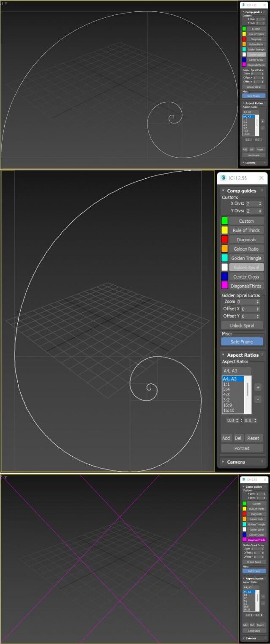Pick the 16:10 aspect ratio in large panel

pos(233,410)
